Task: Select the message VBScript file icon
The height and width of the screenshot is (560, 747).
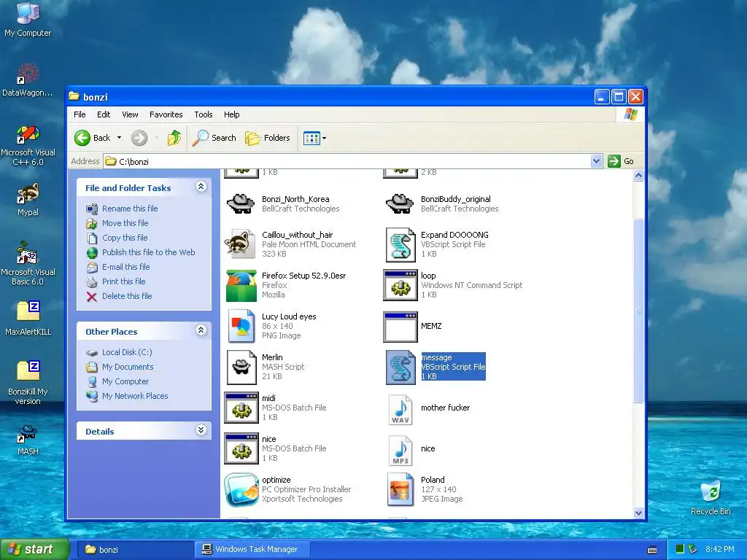Action: pyautogui.click(x=400, y=367)
